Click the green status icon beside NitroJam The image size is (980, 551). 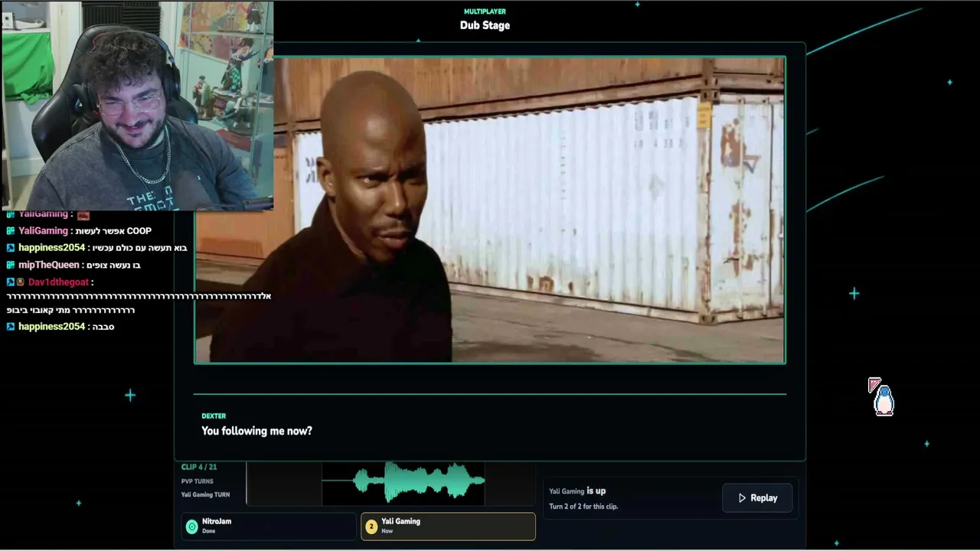(x=191, y=527)
